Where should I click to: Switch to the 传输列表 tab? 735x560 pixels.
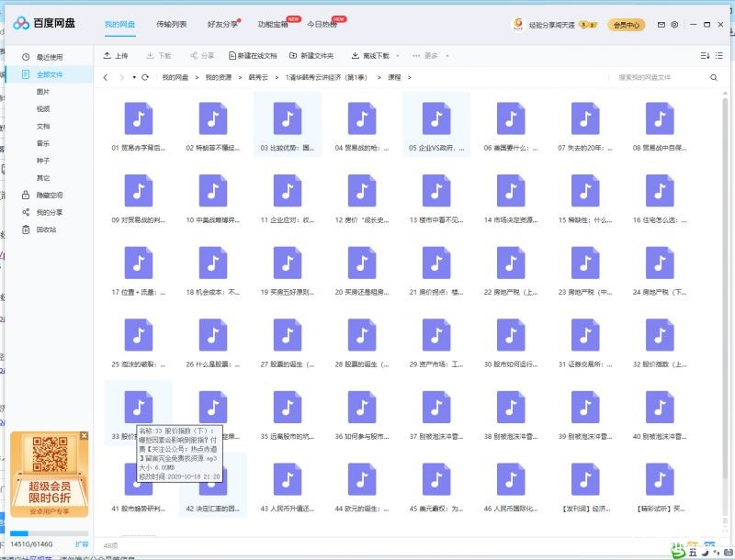pyautogui.click(x=171, y=25)
